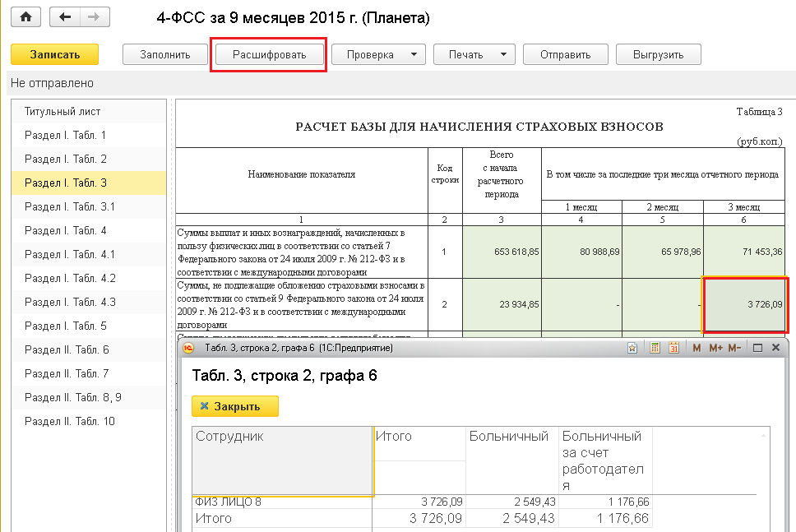Open the Печать dropdown menu
796x532 pixels.
[x=474, y=54]
